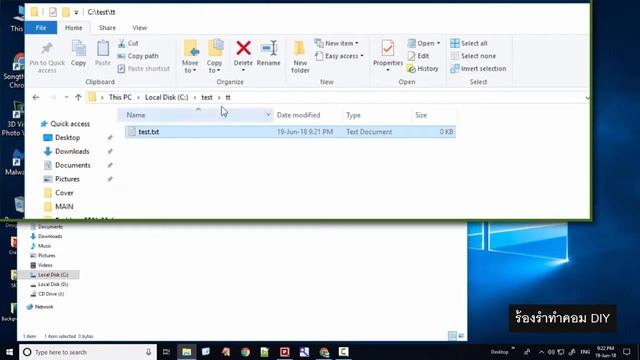The height and width of the screenshot is (360, 640).
Task: Cut the selected file
Action: (128, 43)
